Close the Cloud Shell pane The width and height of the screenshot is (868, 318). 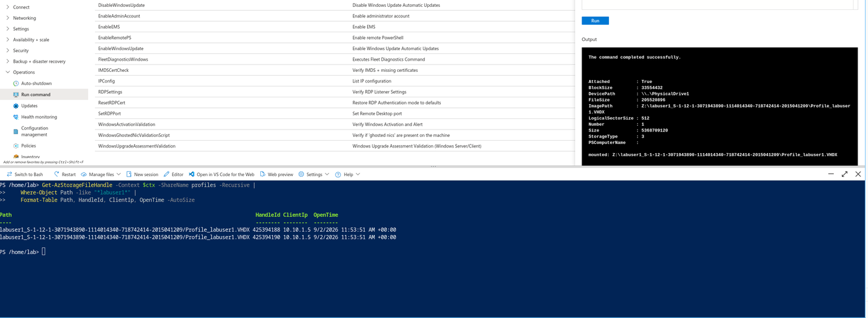coord(858,174)
